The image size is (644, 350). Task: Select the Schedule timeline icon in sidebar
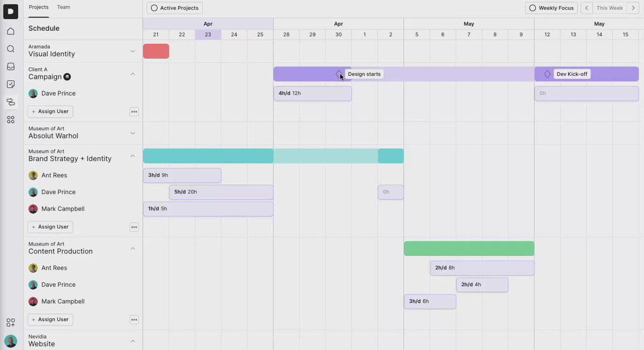click(x=11, y=102)
